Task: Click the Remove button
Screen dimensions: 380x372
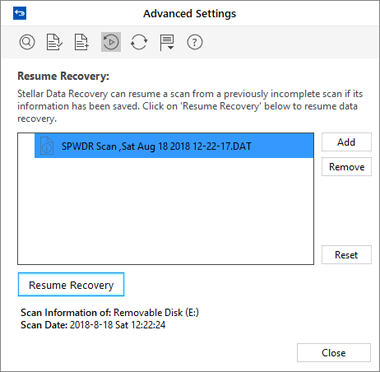Action: (346, 167)
